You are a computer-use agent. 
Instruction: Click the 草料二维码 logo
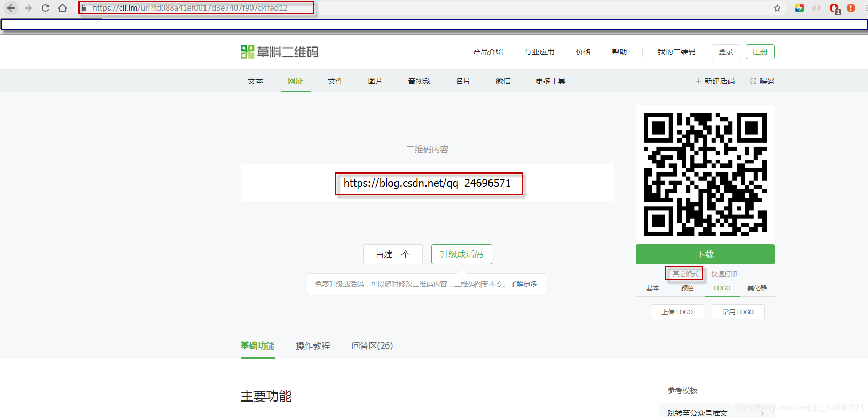pos(279,52)
